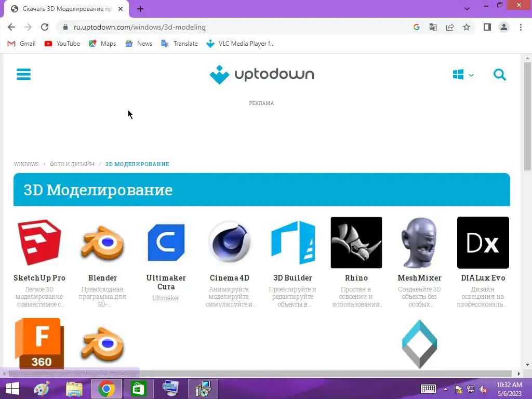Click the MeshMixer title link
Screen dimensions: 532x399
[419, 278]
